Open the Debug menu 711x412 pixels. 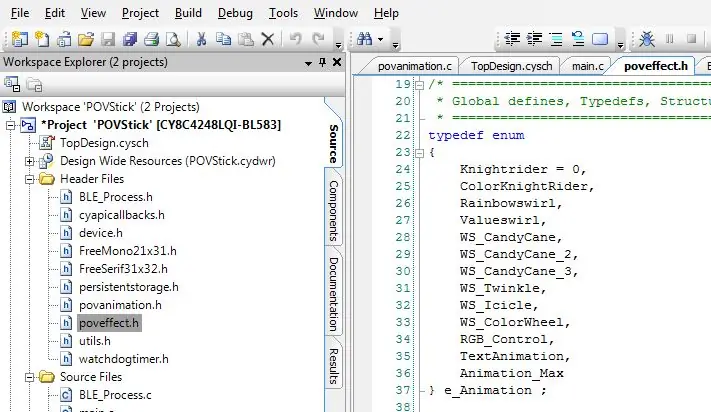235,13
